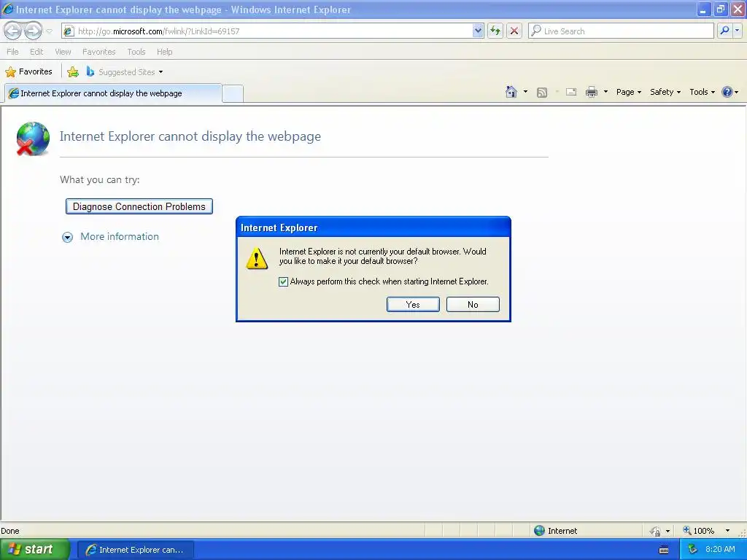Expand the Home button dropdown arrow
747x560 pixels.
[x=525, y=92]
